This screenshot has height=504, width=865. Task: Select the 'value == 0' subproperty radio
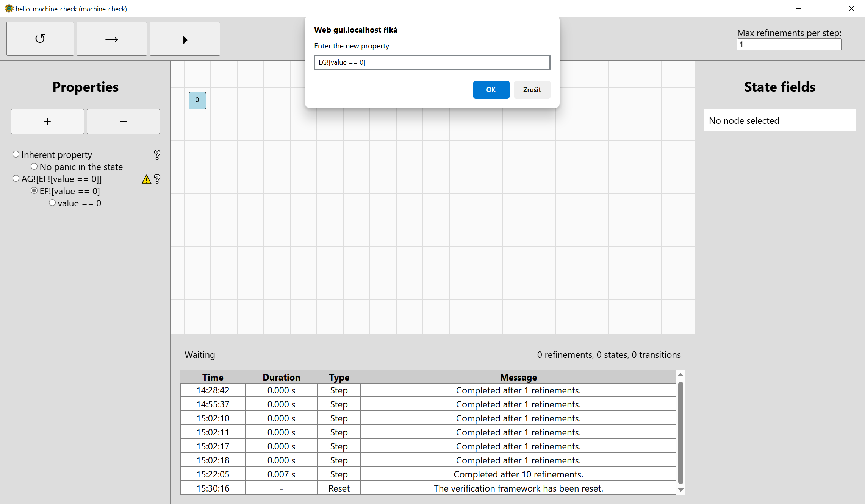52,203
